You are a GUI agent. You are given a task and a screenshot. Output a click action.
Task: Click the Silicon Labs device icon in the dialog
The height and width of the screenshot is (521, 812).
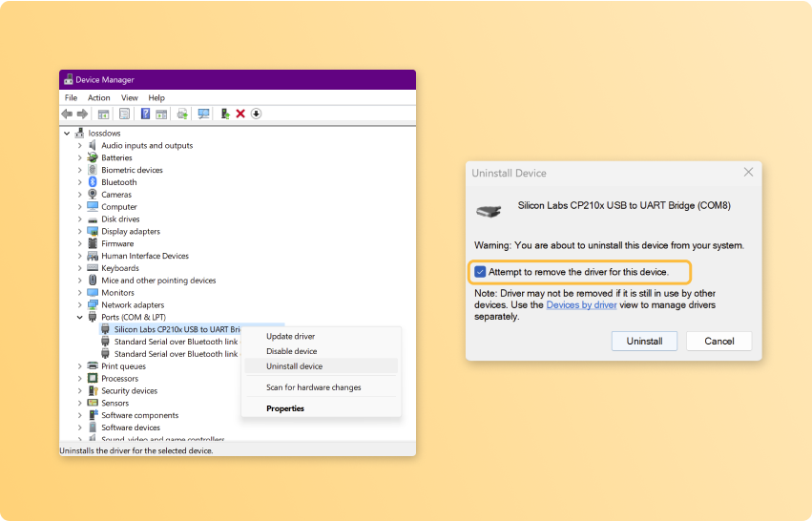coord(489,211)
